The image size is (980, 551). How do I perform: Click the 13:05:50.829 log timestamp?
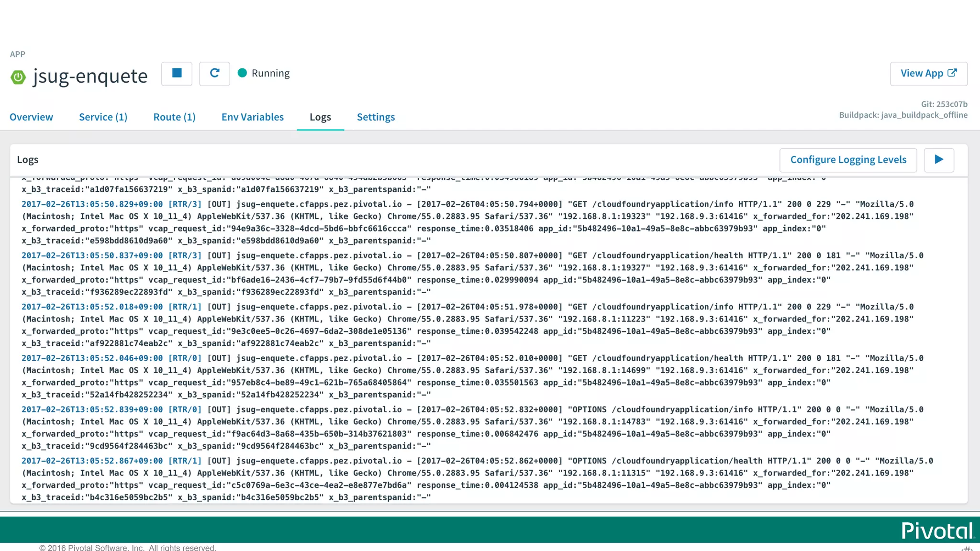pyautogui.click(x=92, y=204)
